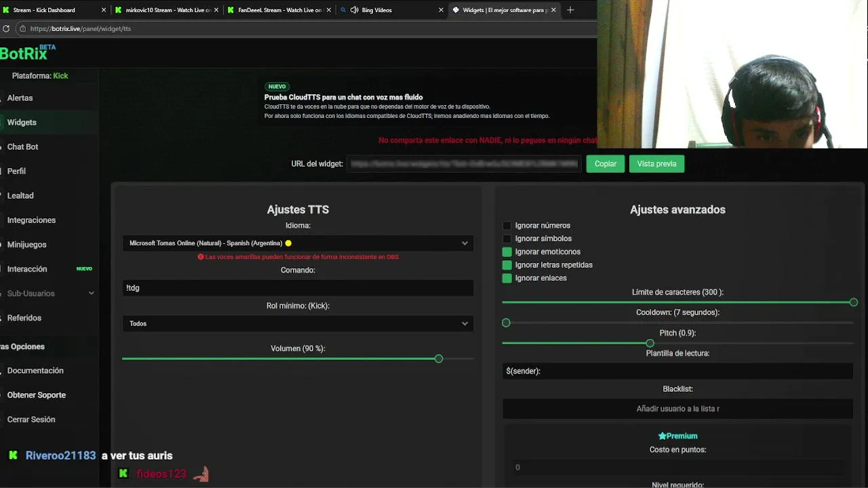868x488 pixels.
Task: Adjust the Pitch slider handle
Action: click(650, 343)
